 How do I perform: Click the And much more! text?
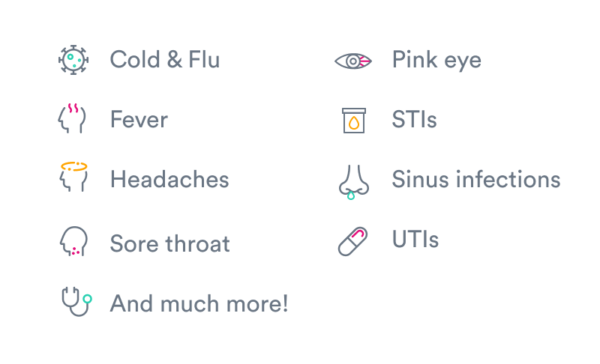199,303
